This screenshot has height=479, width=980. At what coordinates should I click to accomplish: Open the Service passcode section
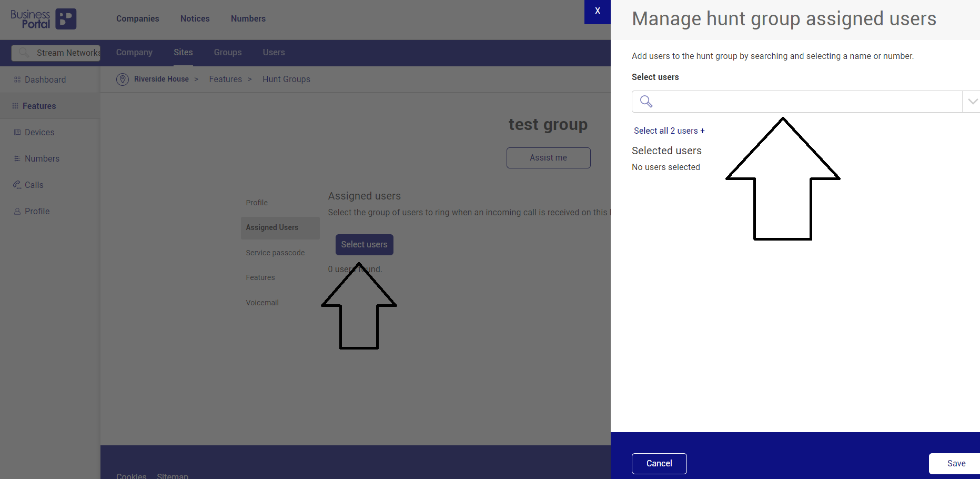click(276, 253)
